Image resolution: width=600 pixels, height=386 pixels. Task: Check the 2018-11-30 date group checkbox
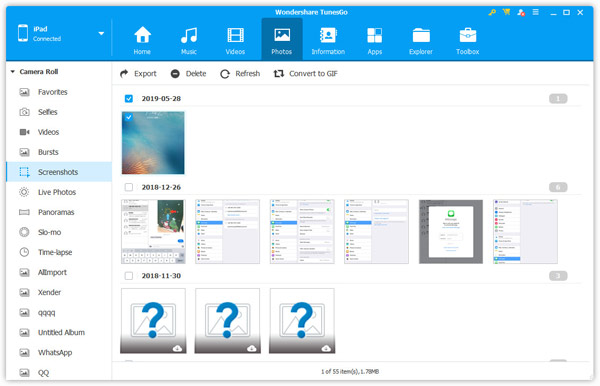click(129, 276)
